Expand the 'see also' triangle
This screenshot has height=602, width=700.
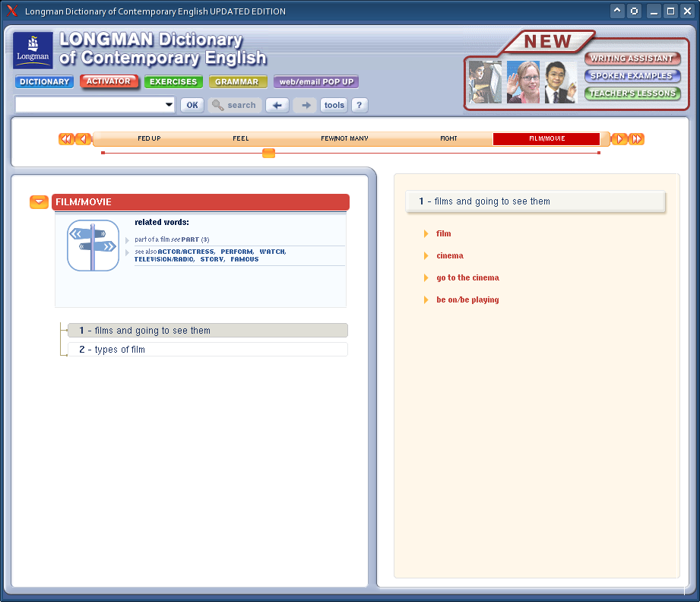pos(127,252)
